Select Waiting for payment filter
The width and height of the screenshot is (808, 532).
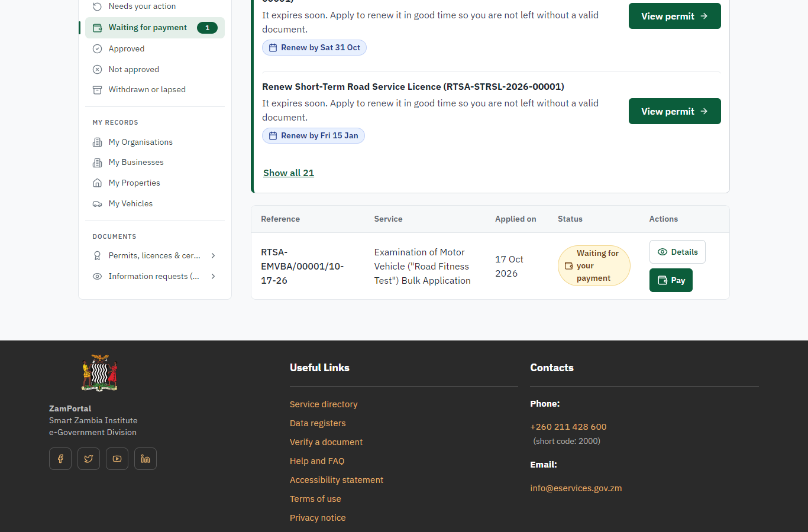point(155,28)
